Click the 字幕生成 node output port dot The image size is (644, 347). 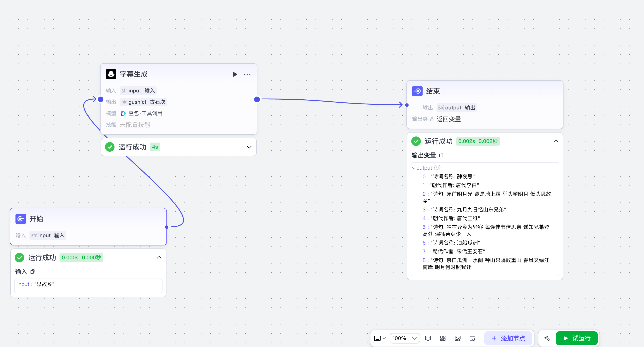click(257, 99)
